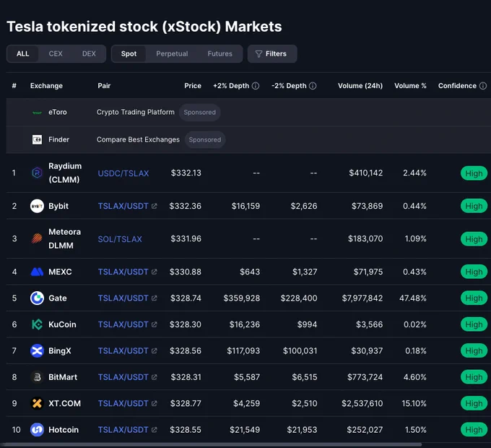Click the horizontal scrollbar at bottom

click(212, 444)
